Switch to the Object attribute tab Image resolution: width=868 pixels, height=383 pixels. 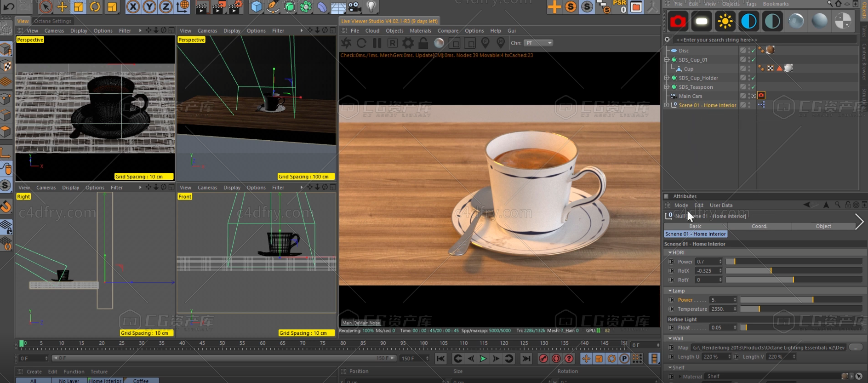[823, 226]
